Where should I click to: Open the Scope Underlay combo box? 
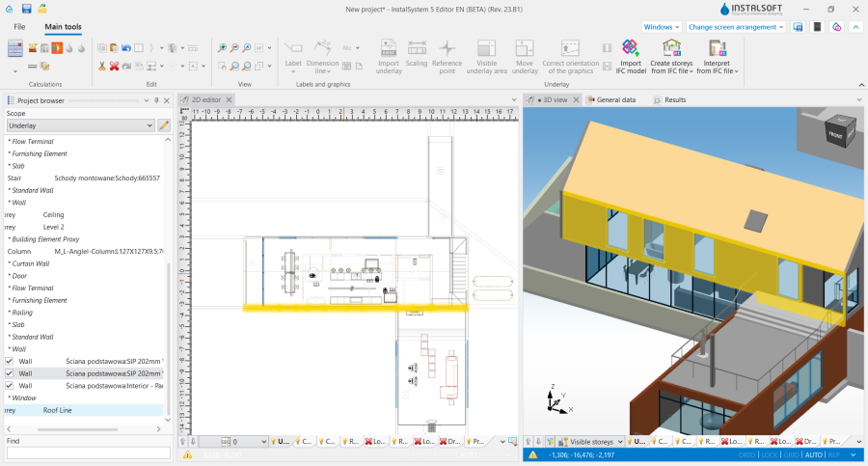pos(80,125)
